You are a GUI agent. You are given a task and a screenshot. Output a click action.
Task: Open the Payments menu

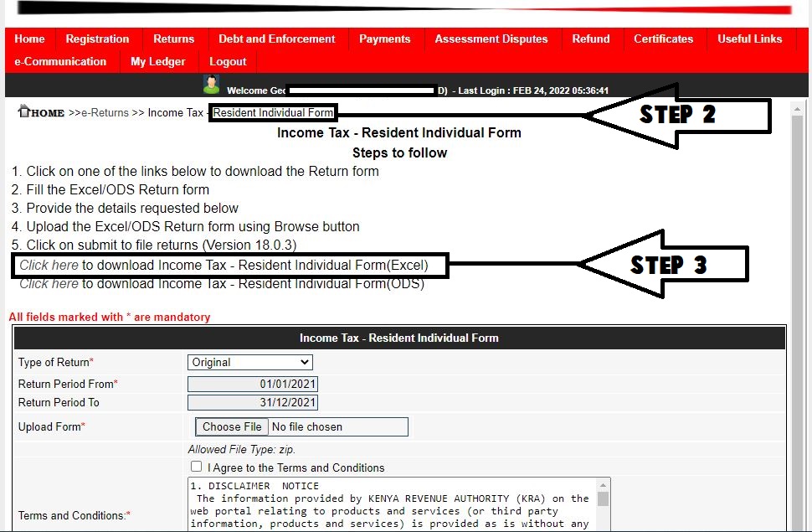(x=385, y=39)
